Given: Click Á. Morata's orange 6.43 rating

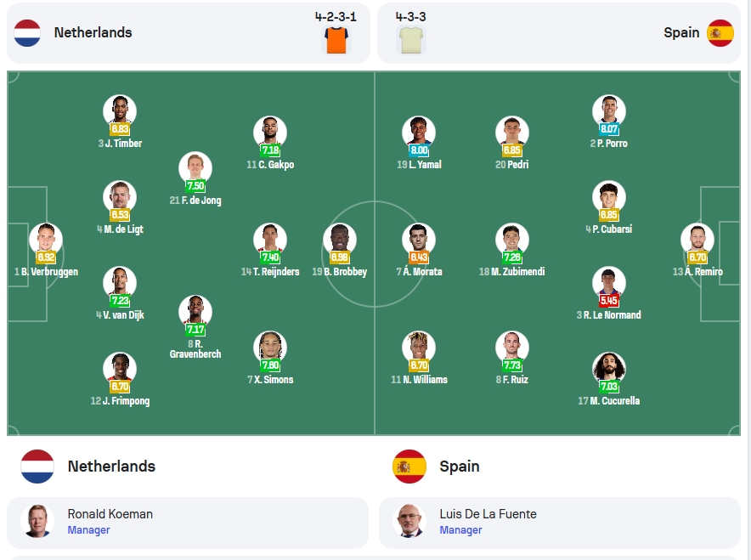Looking at the screenshot, I should coord(419,257).
